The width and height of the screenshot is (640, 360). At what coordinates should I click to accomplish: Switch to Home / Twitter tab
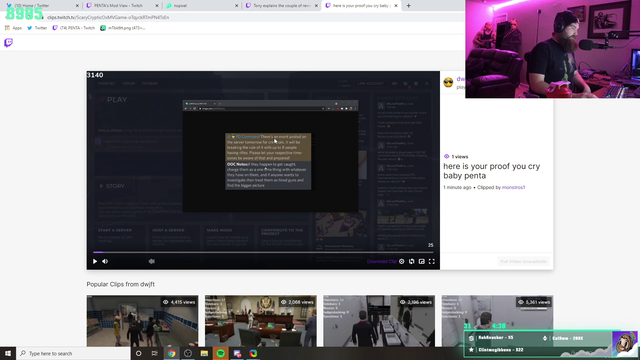(40, 6)
